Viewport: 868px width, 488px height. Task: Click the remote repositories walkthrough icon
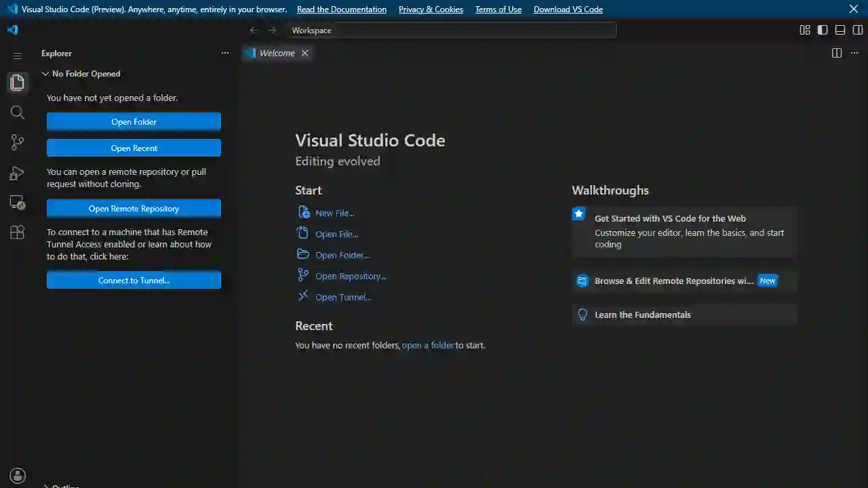click(582, 281)
